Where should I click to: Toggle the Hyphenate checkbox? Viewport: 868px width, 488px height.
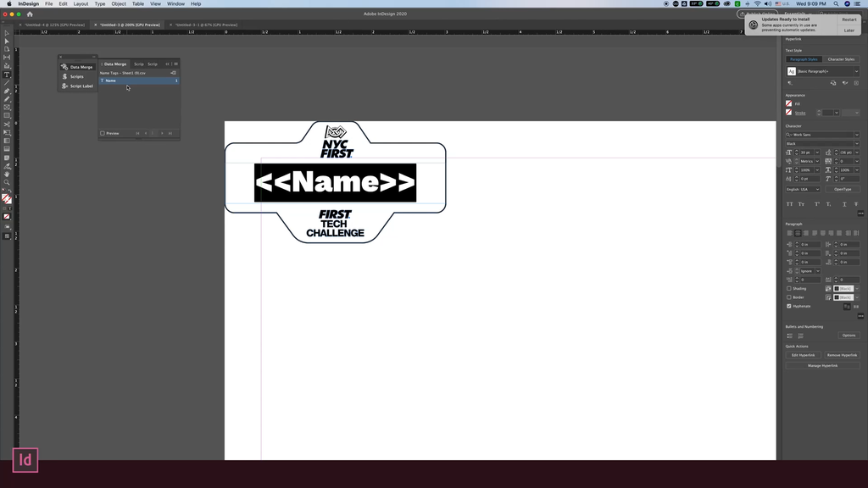[788, 306]
